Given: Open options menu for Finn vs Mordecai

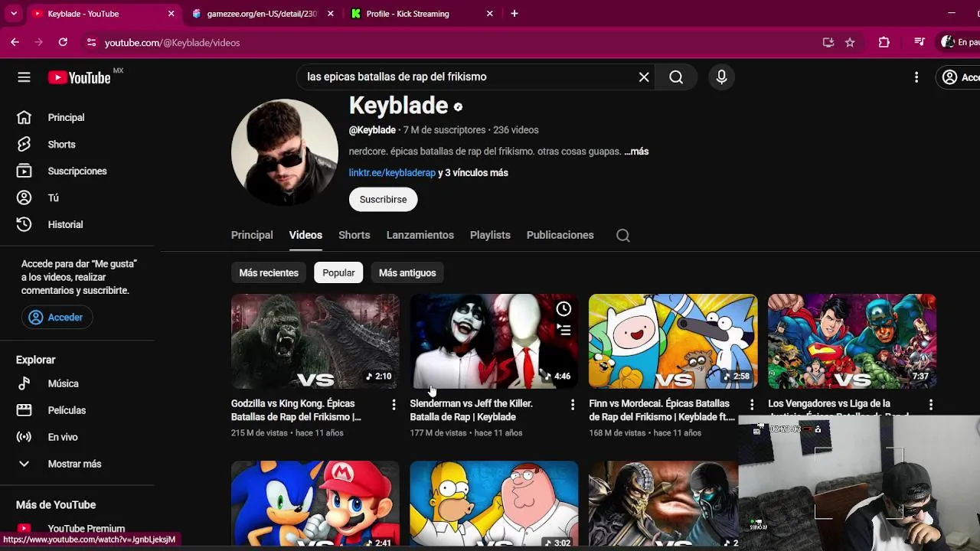Looking at the screenshot, I should point(751,405).
